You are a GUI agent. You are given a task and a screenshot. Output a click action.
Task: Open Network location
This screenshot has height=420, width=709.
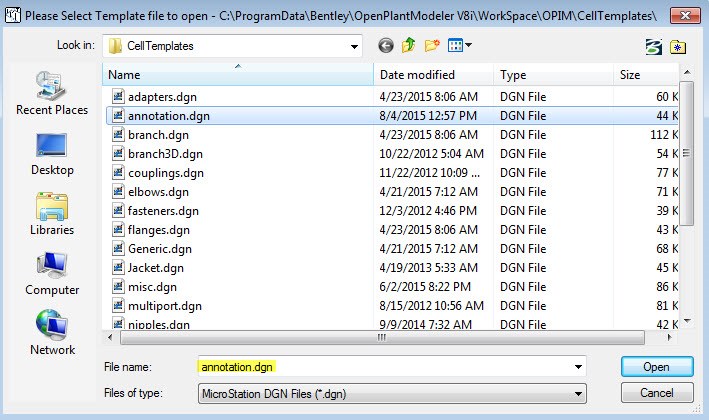(52, 333)
